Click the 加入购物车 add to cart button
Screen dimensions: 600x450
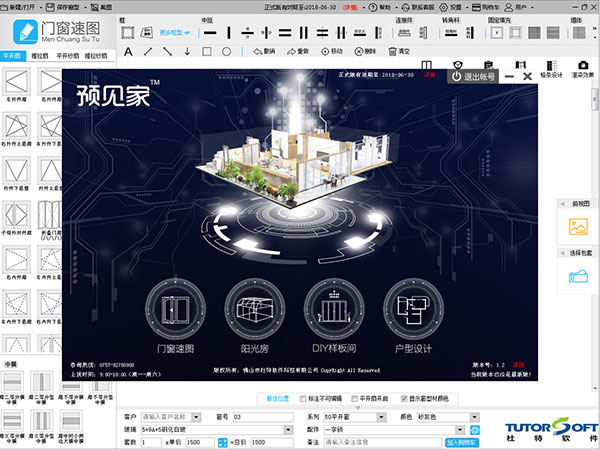[x=462, y=443]
